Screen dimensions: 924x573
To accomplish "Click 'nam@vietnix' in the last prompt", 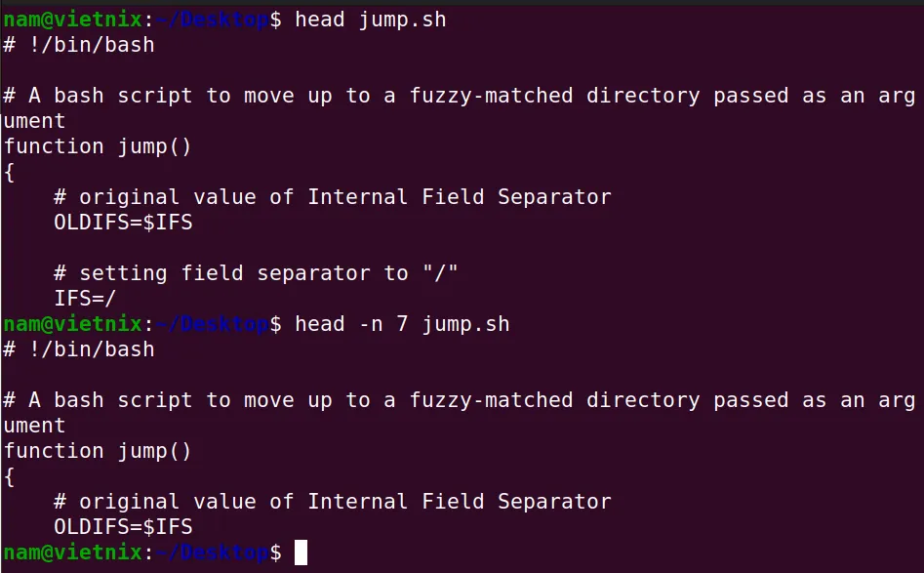I will pos(72,553).
